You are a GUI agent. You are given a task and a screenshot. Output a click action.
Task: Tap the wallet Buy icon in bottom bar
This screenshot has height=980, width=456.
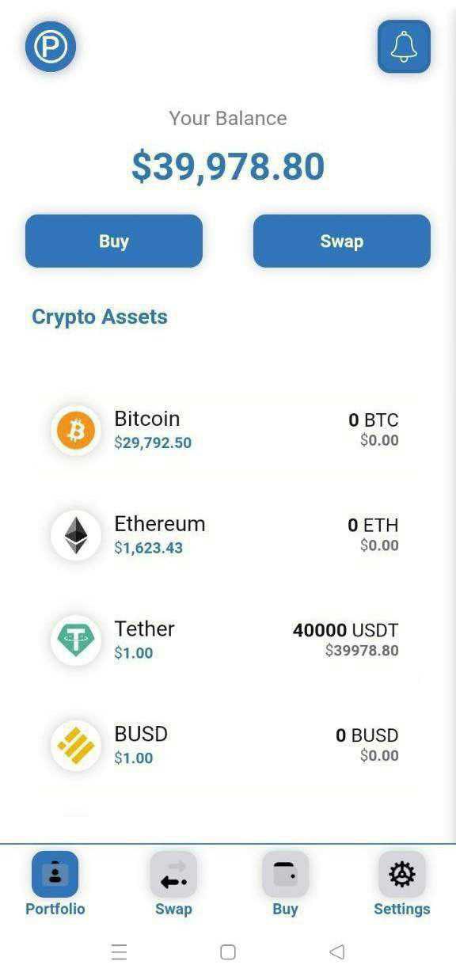click(x=285, y=874)
